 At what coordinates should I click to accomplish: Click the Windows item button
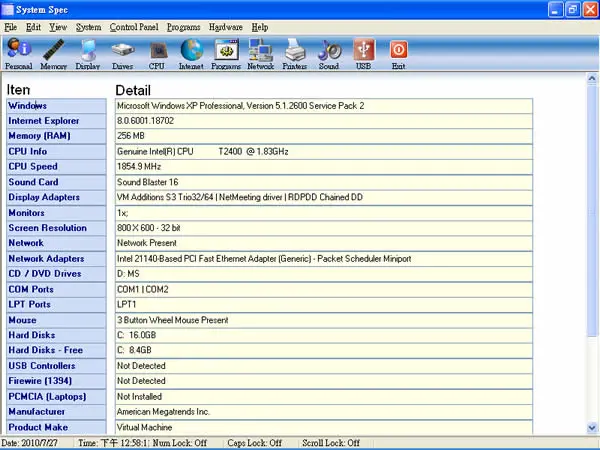tap(57, 106)
